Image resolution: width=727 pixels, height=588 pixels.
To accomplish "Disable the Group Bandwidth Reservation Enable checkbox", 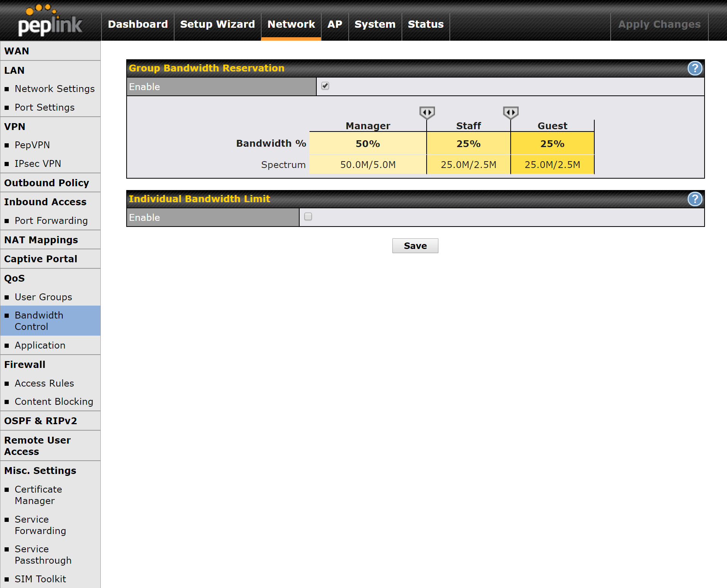I will (x=325, y=86).
